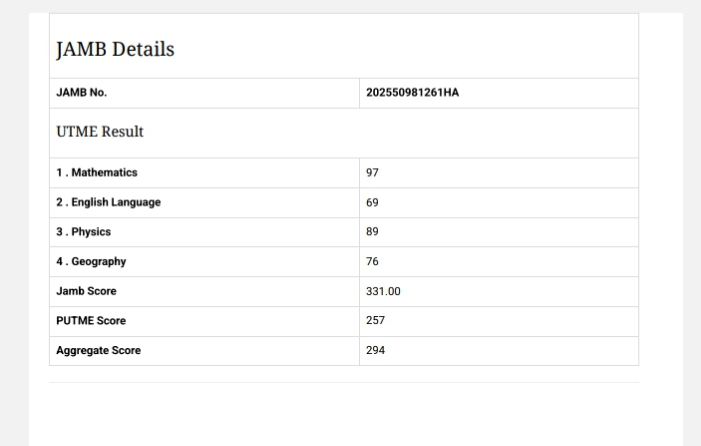
Task: Select the Jamb Score label
Action: (86, 291)
